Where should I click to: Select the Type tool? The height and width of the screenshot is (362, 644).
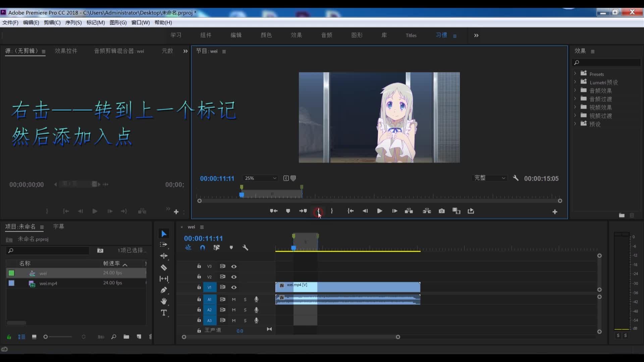(164, 313)
